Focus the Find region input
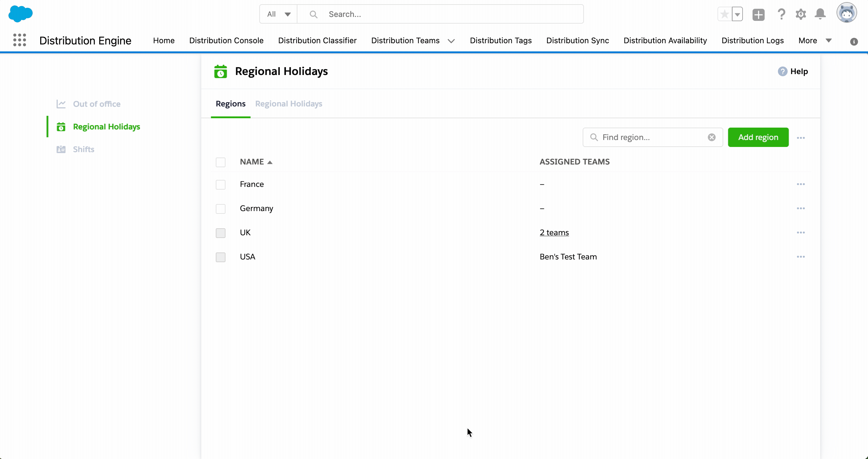 click(x=653, y=137)
